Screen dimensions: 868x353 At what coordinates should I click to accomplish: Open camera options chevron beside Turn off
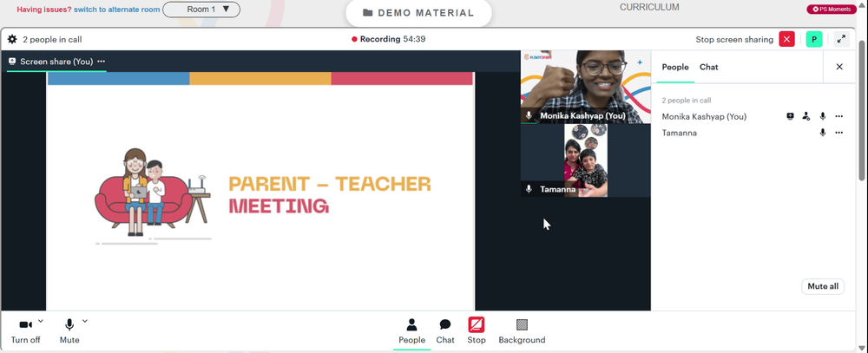click(41, 321)
